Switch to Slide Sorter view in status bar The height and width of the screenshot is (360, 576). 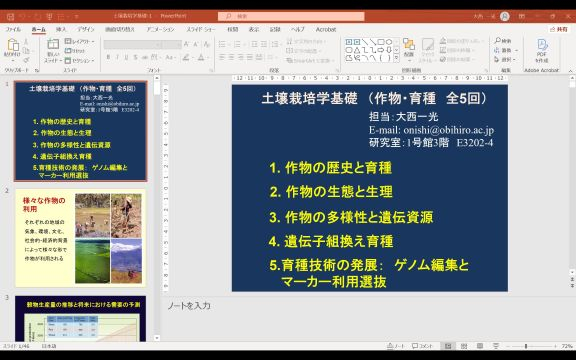click(x=464, y=346)
